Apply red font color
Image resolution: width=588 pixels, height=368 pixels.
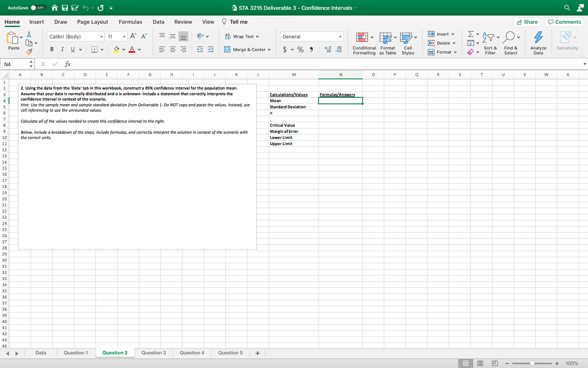point(132,49)
